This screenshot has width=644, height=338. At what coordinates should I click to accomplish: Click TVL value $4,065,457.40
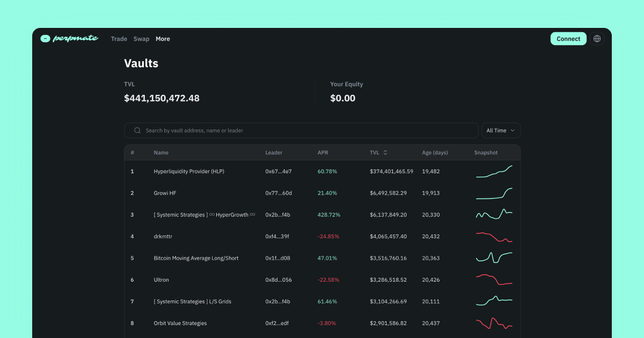pyautogui.click(x=389, y=236)
